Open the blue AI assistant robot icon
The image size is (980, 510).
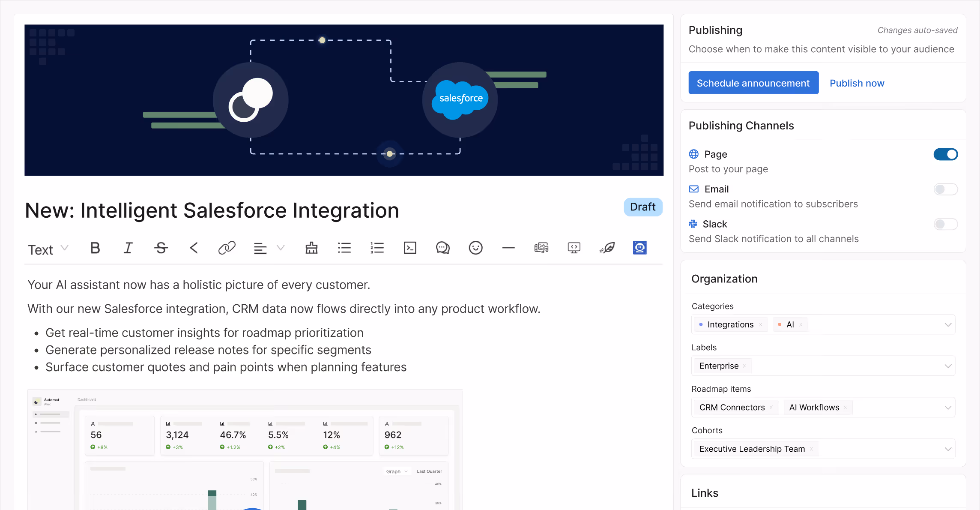point(639,248)
